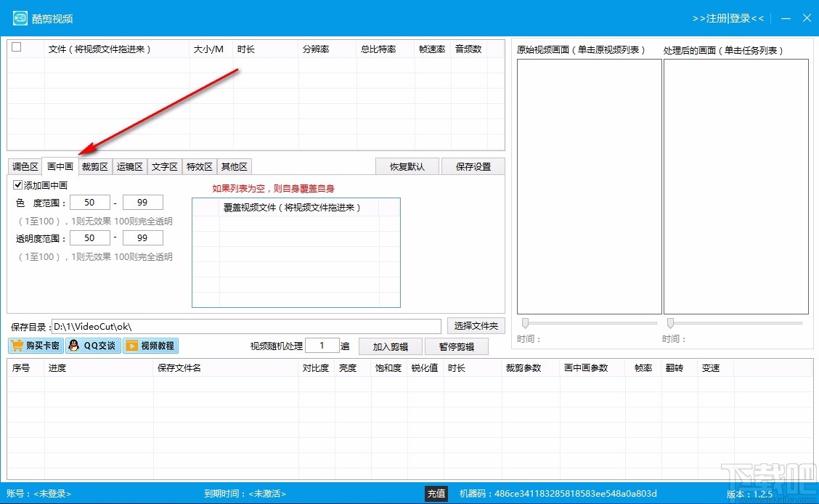Click the 保存文件名 column header
The width and height of the screenshot is (819, 504).
(x=226, y=368)
